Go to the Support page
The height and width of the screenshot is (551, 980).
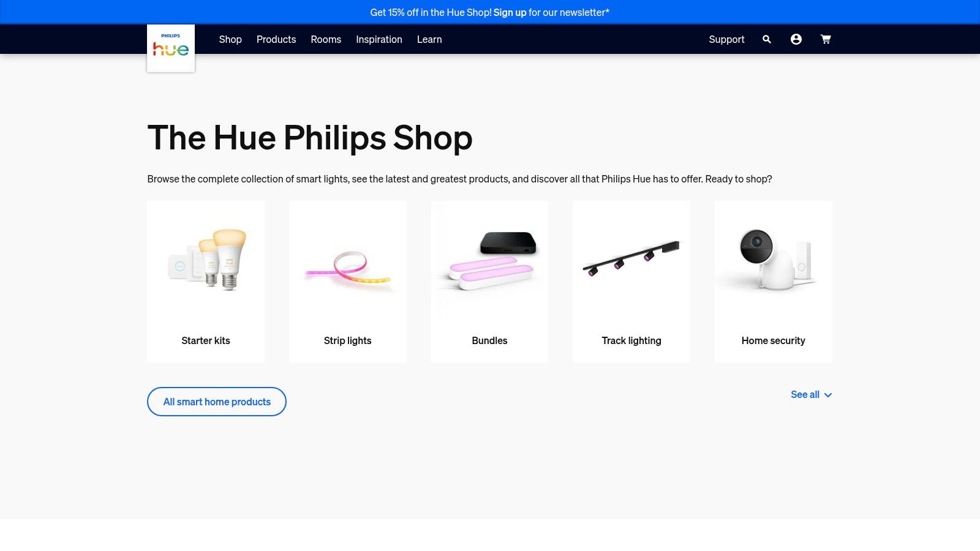click(726, 39)
